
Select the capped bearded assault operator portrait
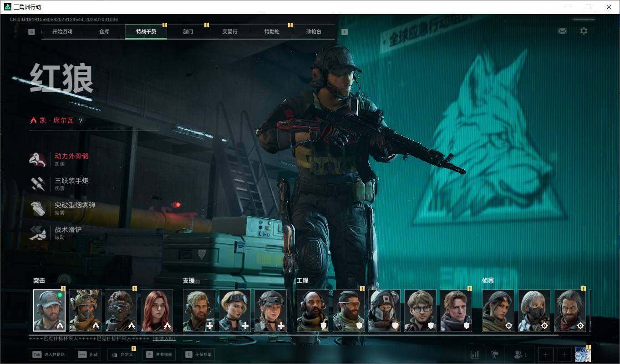pos(49,310)
